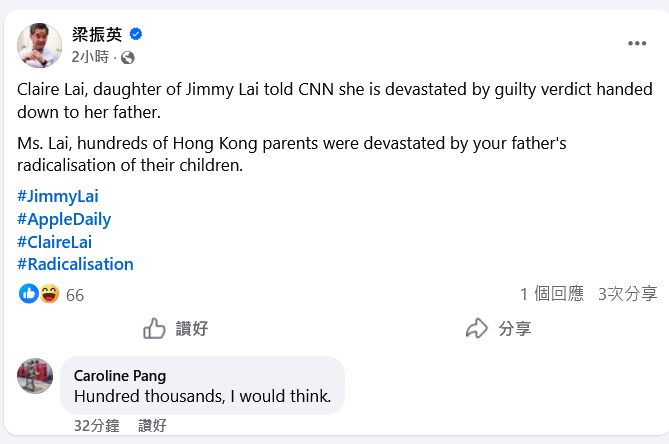This screenshot has width=669, height=444.
Task: Click the share arrow icon
Action: click(477, 328)
